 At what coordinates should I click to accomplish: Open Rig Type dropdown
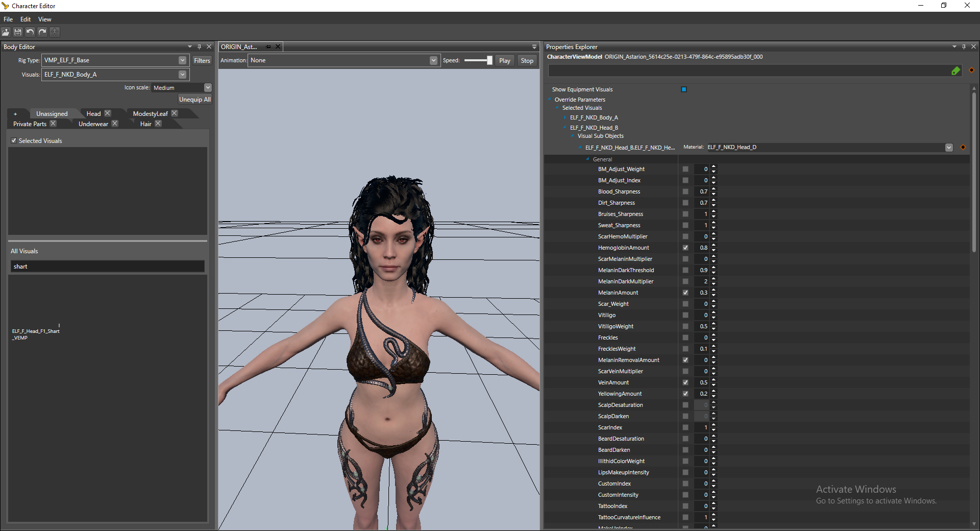[x=182, y=60]
